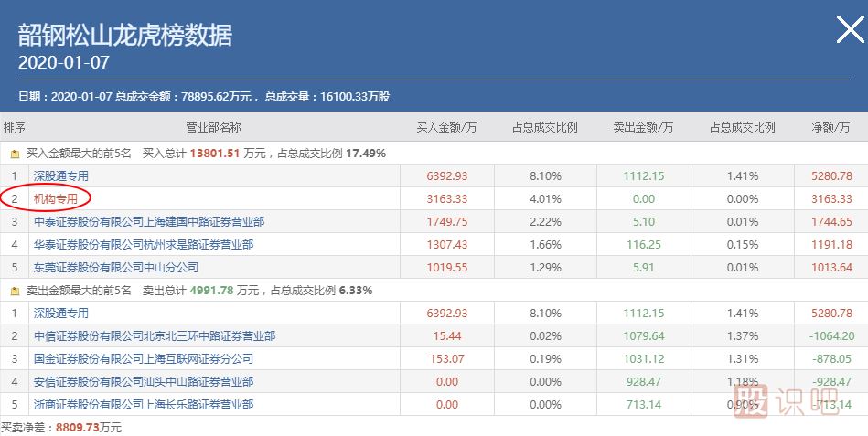The image size is (868, 436).
Task: Open 东莞证券 中山分公司 link
Action: pyautogui.click(x=115, y=268)
